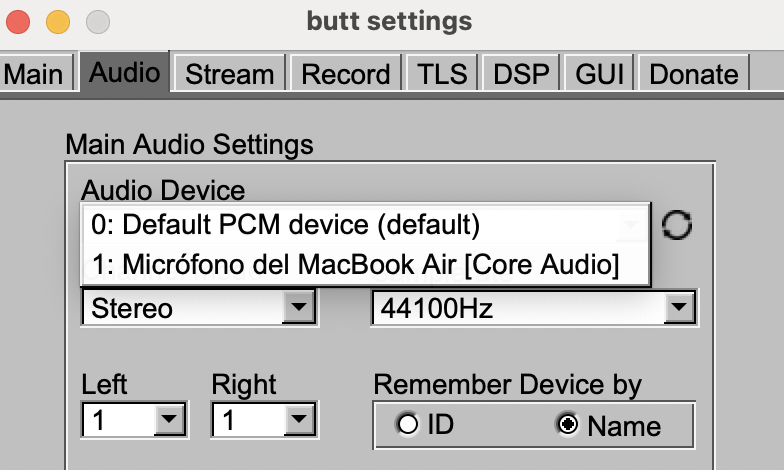Viewport: 784px width, 470px height.
Task: Select the Audio tab
Action: (x=125, y=74)
